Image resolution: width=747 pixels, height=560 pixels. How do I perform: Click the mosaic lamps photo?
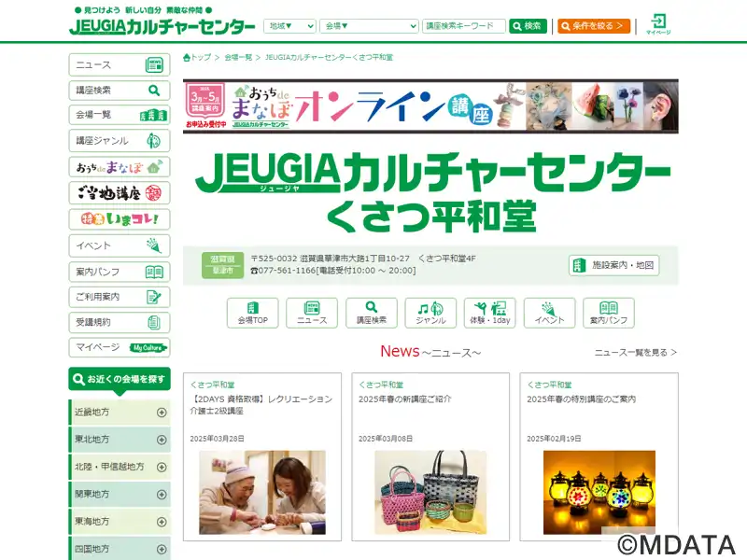tap(599, 493)
